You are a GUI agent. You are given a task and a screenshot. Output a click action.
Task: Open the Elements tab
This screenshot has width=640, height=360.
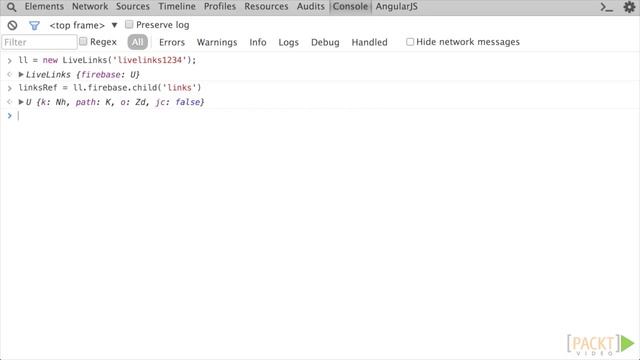44,7
